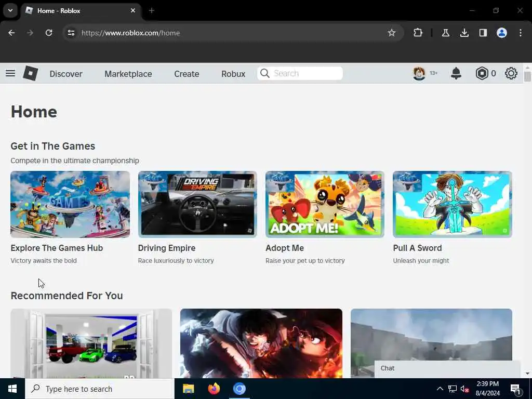Click the Pull A Sword title link

pos(417,248)
